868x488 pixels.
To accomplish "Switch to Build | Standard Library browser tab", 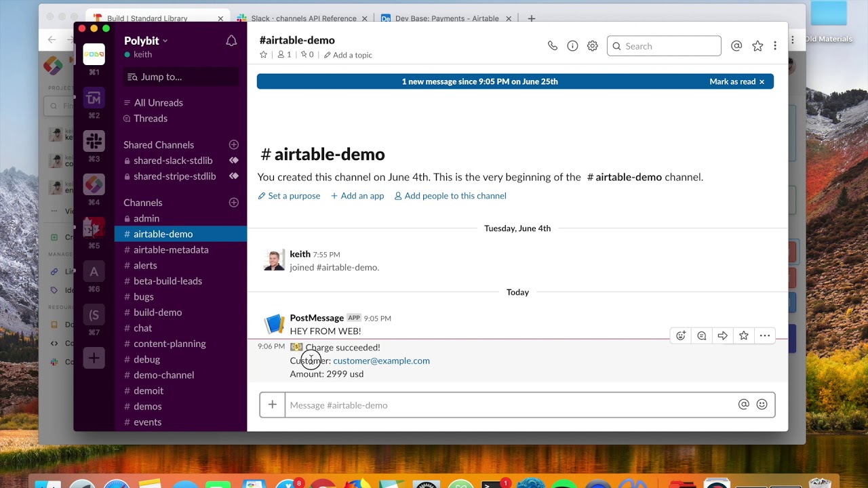I will point(157,18).
